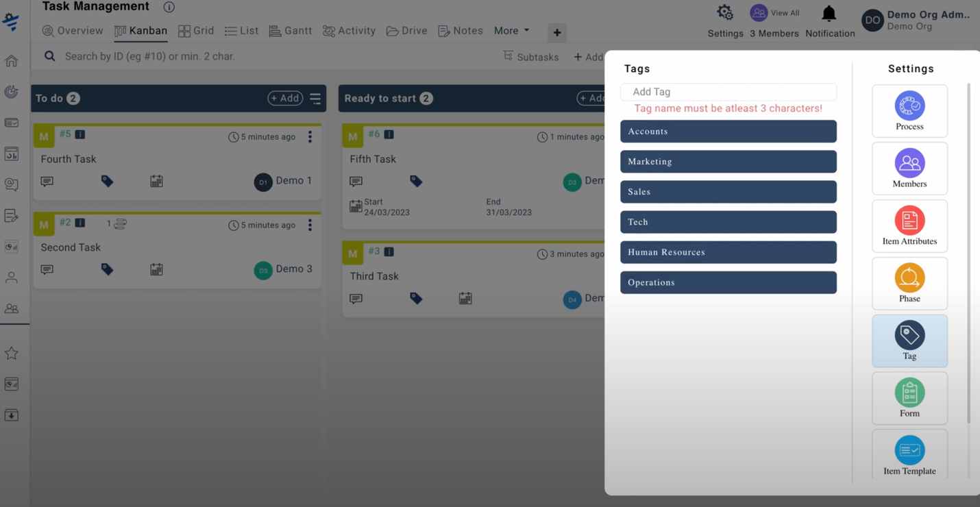980x507 pixels.
Task: Click View All members icon
Action: [759, 12]
